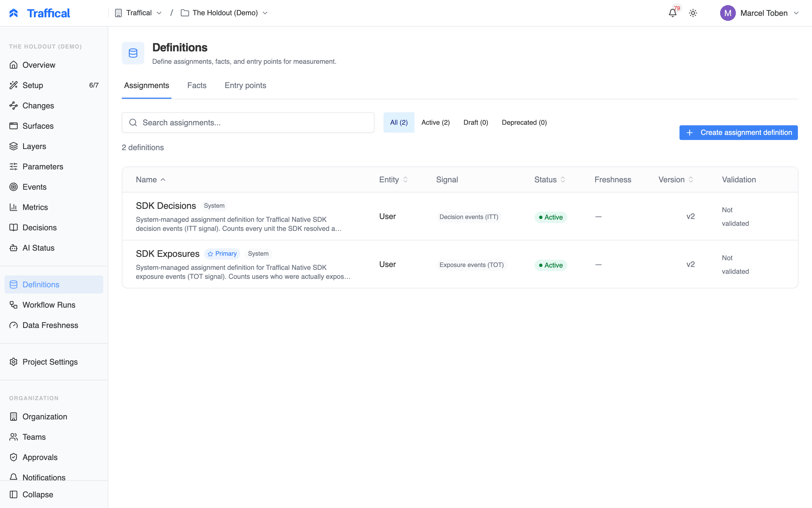Image resolution: width=812 pixels, height=508 pixels.
Task: Expand the Marcel Toben user menu chevron
Action: pyautogui.click(x=796, y=13)
